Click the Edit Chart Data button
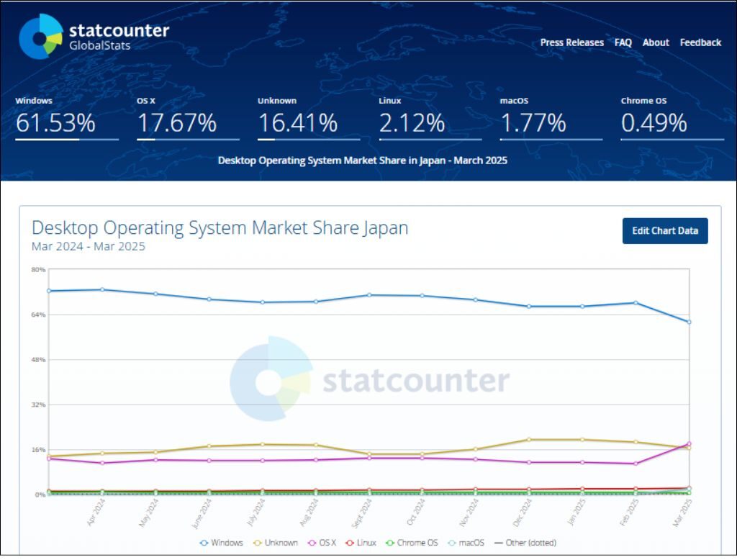 click(665, 231)
